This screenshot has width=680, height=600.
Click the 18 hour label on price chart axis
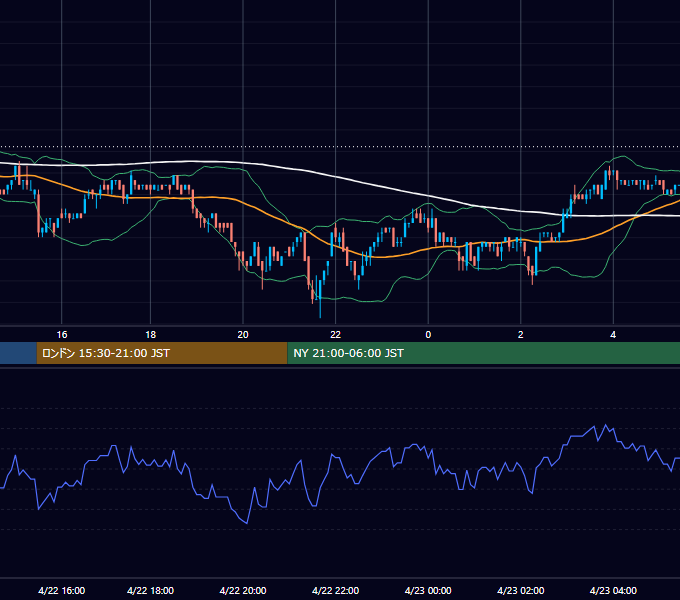(150, 335)
